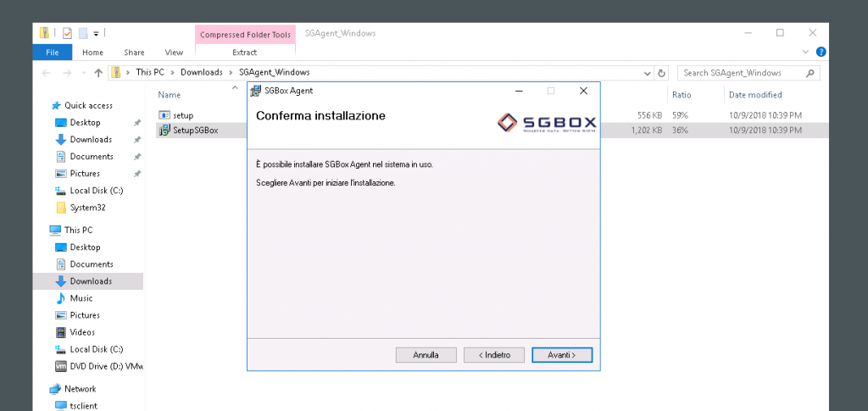The width and height of the screenshot is (868, 411).
Task: Open the System32 folder shortcut
Action: coord(87,208)
